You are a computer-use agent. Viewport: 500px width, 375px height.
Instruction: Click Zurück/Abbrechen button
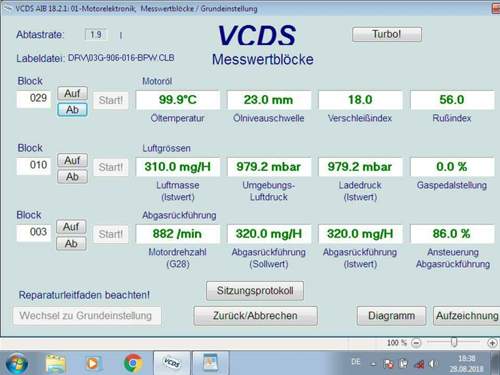click(255, 316)
